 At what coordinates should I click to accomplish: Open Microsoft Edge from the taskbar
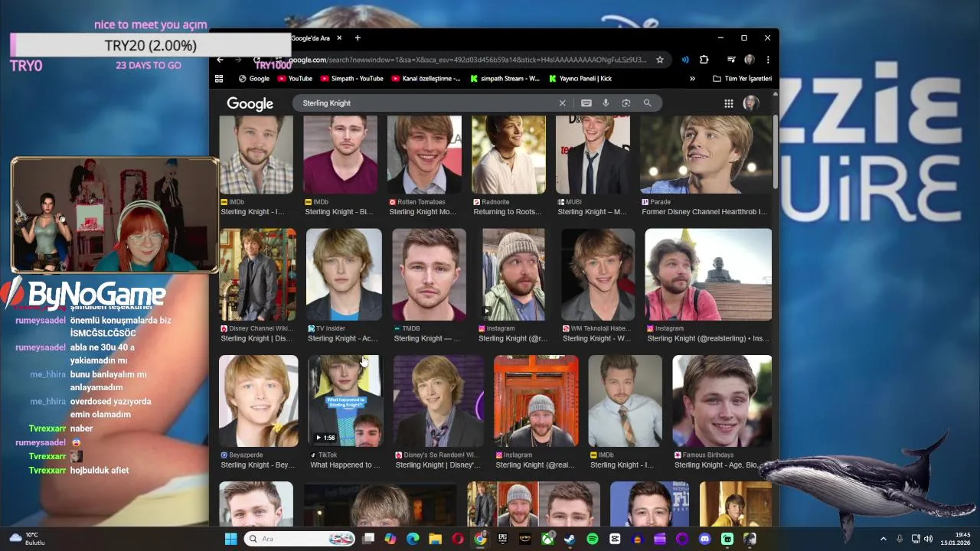point(413,539)
